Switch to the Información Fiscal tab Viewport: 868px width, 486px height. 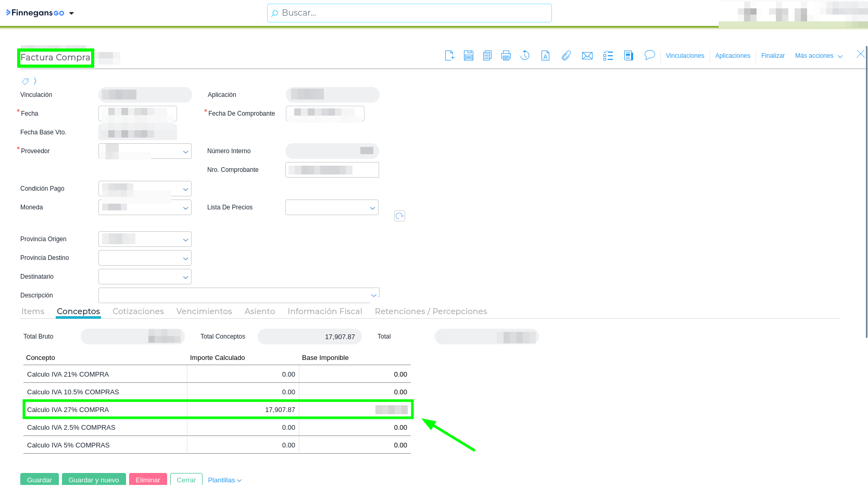coord(324,311)
